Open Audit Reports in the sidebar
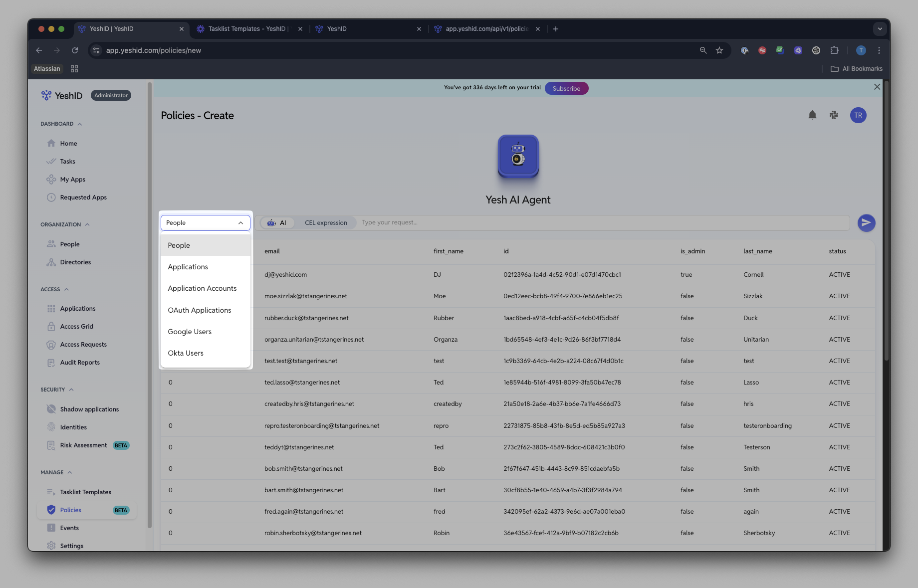The width and height of the screenshot is (918, 588). pyautogui.click(x=80, y=363)
